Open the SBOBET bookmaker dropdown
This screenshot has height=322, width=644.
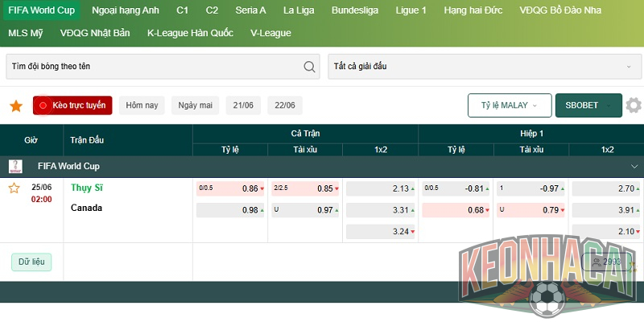tap(588, 105)
